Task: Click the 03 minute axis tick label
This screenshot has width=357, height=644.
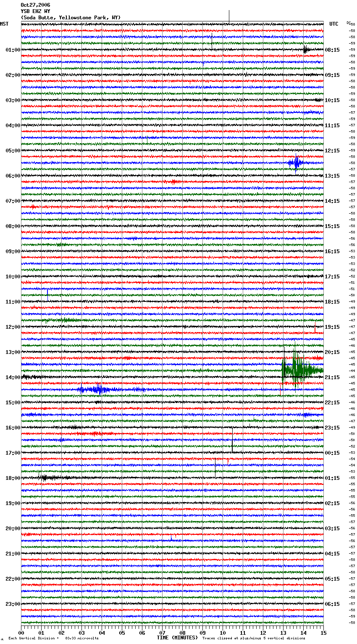Action: coord(81,633)
